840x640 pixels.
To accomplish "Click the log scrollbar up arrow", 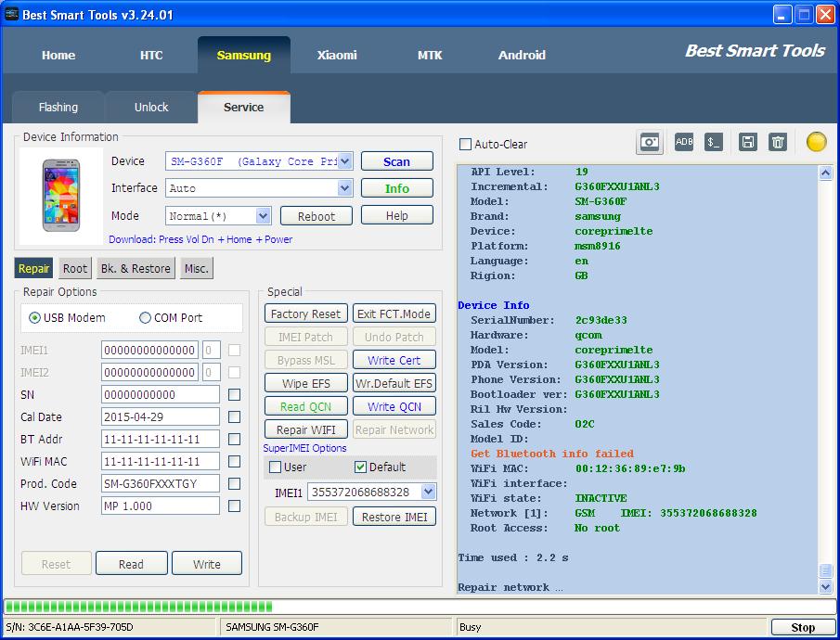I will pyautogui.click(x=825, y=173).
